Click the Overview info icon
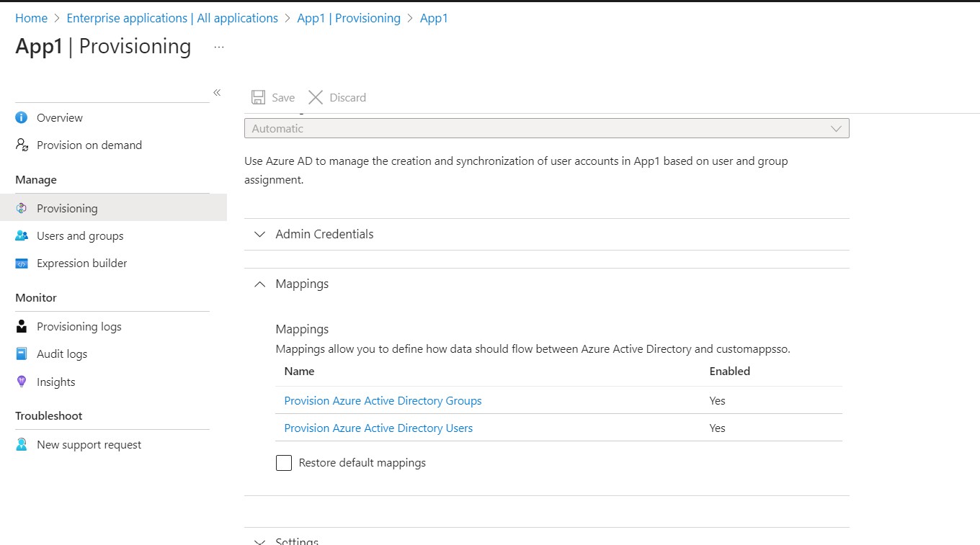The width and height of the screenshot is (980, 545). (22, 117)
